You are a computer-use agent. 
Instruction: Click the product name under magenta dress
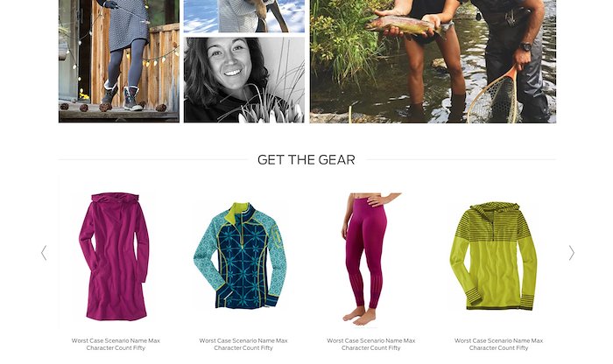click(116, 344)
